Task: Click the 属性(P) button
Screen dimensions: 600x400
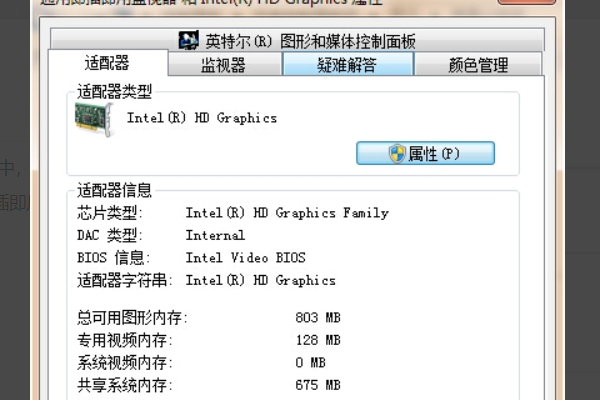Action: click(425, 153)
